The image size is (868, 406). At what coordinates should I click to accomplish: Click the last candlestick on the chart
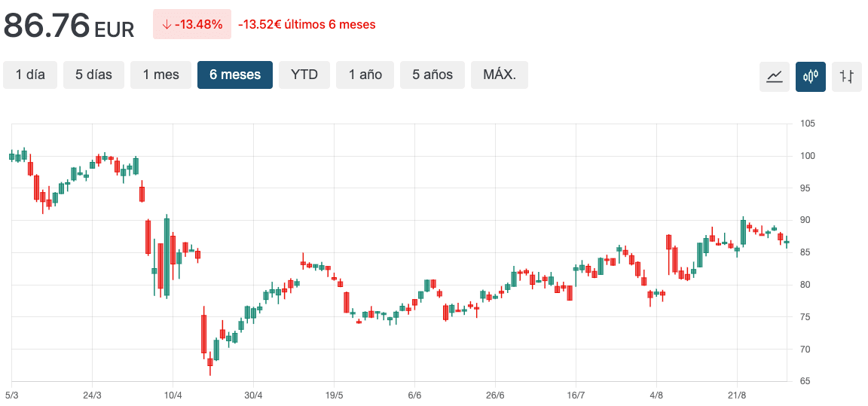point(787,243)
